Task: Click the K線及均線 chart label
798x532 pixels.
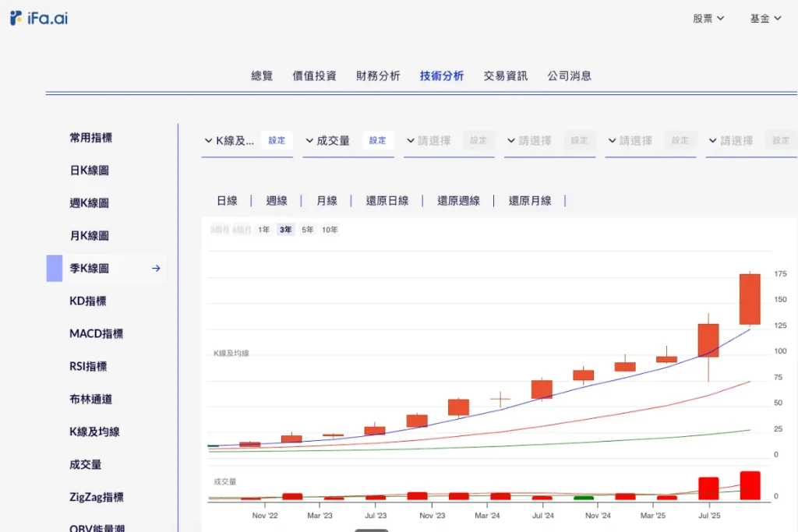Action: tap(231, 354)
